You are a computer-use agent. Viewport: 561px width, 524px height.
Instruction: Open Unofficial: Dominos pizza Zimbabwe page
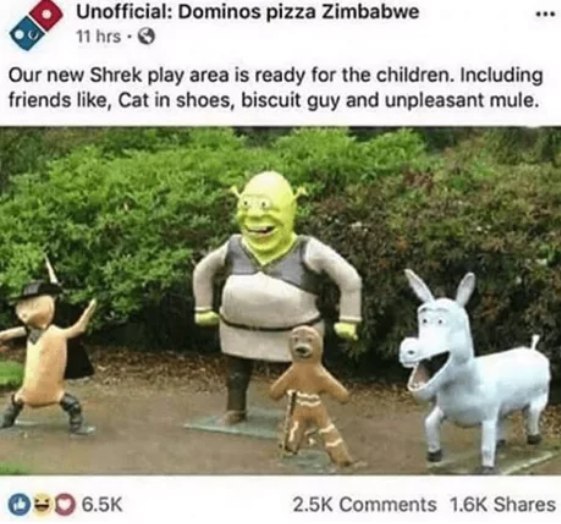coord(248,13)
